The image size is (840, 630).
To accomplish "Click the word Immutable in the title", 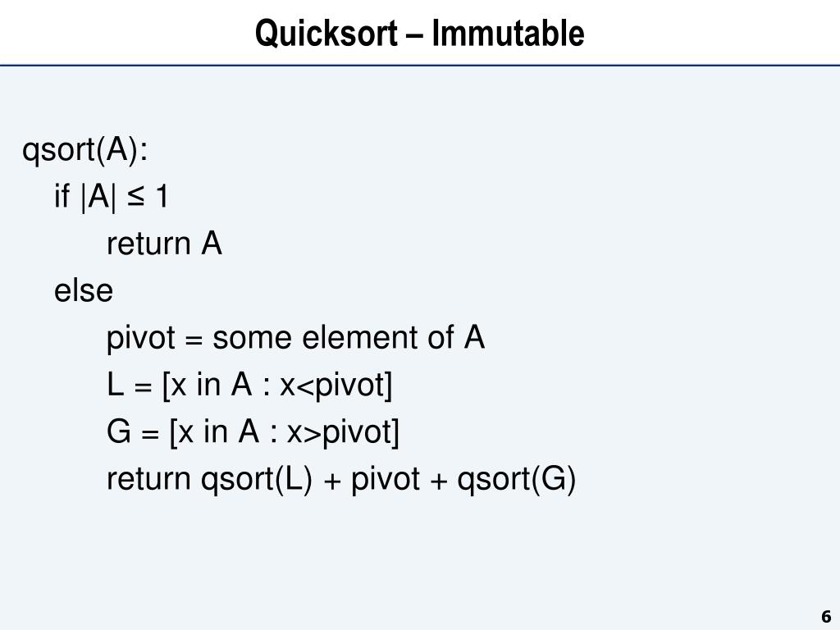I will tap(508, 33).
